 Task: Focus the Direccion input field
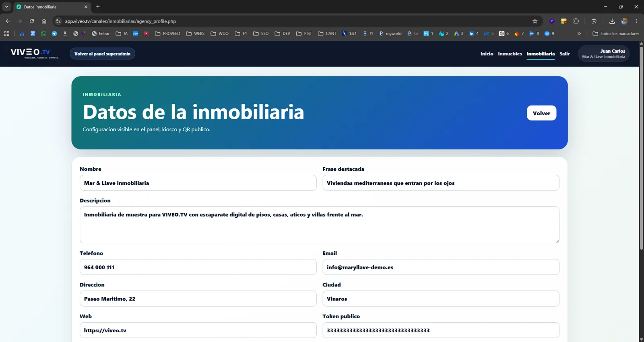(x=198, y=299)
